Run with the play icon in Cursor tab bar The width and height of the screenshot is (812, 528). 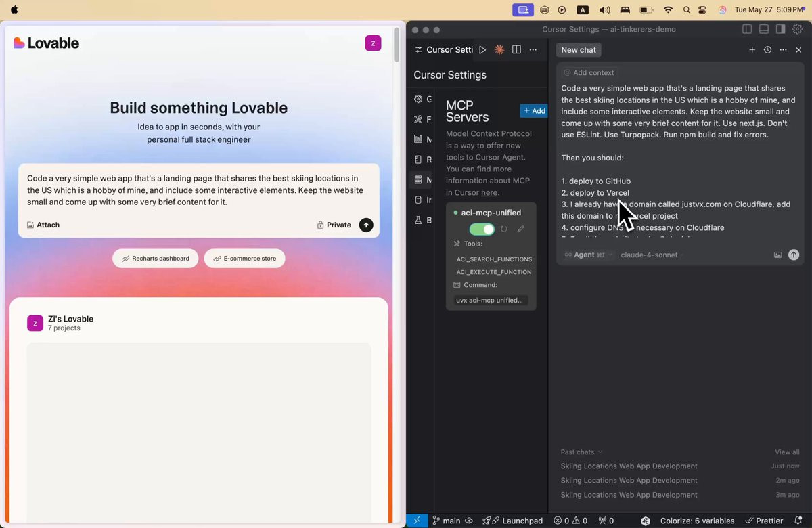[482, 50]
